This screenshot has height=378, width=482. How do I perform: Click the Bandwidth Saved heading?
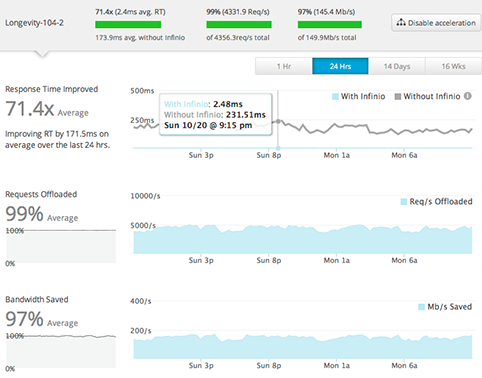point(37,299)
